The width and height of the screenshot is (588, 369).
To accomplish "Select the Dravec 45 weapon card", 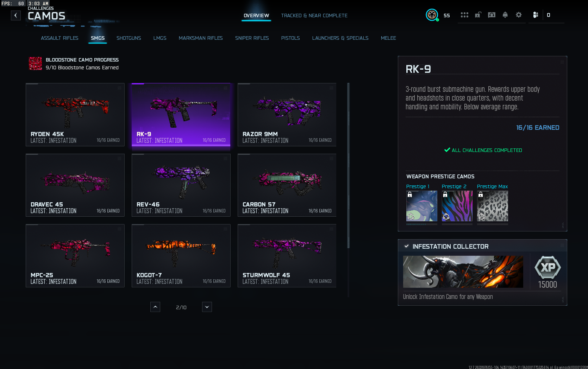I will [x=75, y=185].
